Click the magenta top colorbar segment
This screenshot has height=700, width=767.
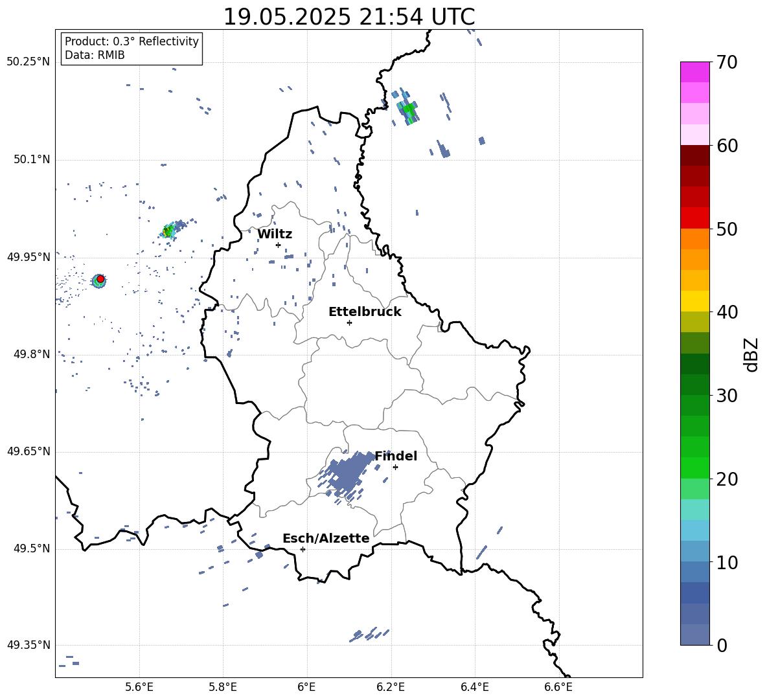pyautogui.click(x=695, y=72)
